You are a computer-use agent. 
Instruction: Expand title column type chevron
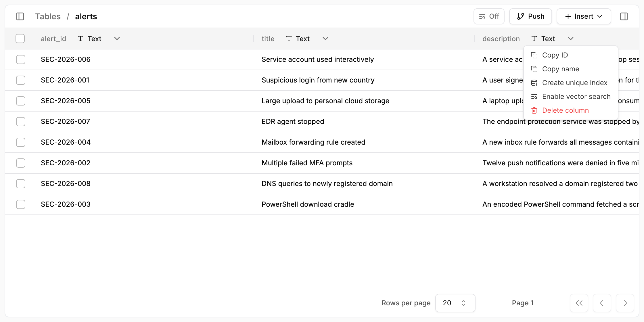(x=325, y=39)
